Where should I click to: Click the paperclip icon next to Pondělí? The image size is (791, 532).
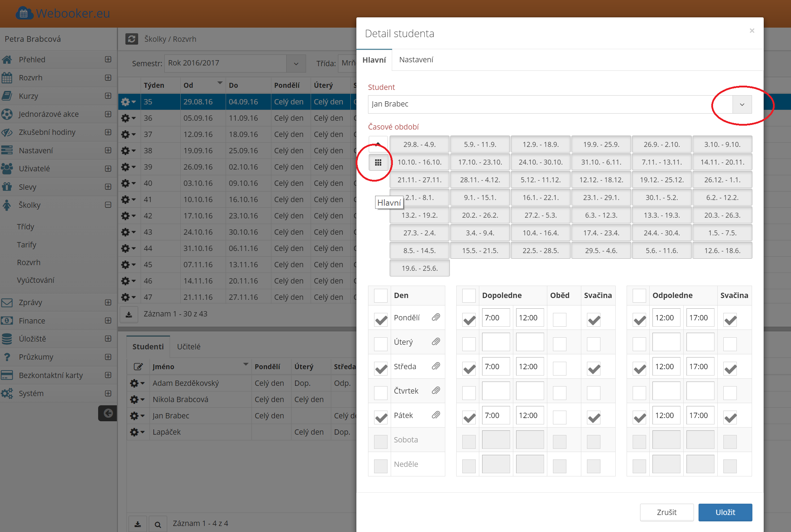pos(436,317)
